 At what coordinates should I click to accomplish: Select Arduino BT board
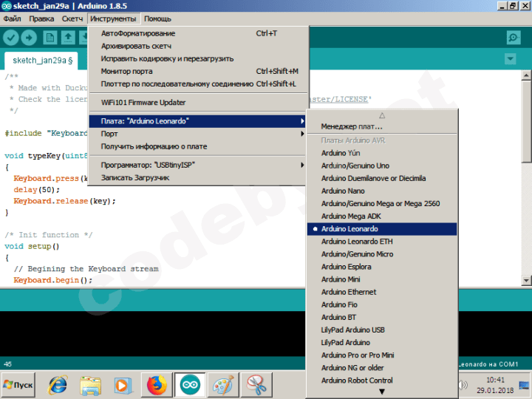tap(382, 317)
